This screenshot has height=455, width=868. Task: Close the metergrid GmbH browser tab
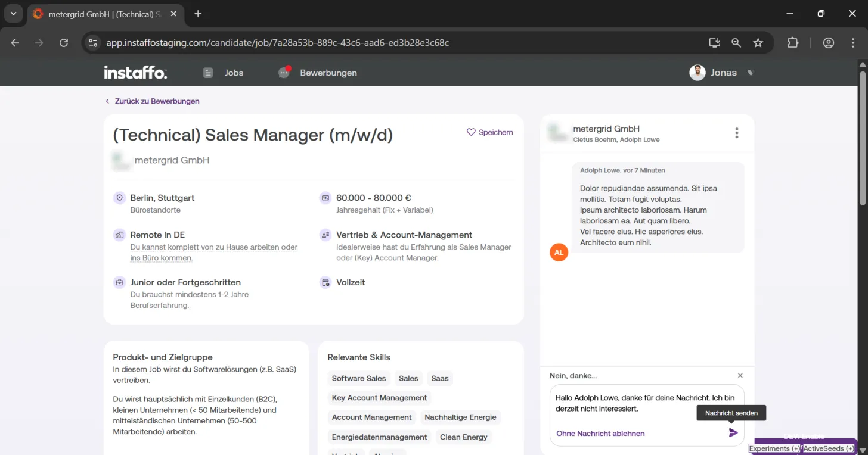[174, 14]
